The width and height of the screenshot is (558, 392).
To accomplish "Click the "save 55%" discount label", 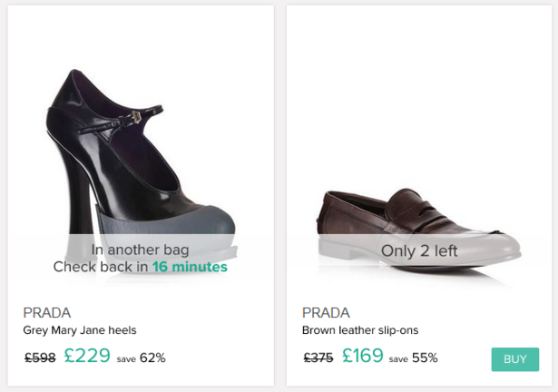I will click(x=414, y=358).
